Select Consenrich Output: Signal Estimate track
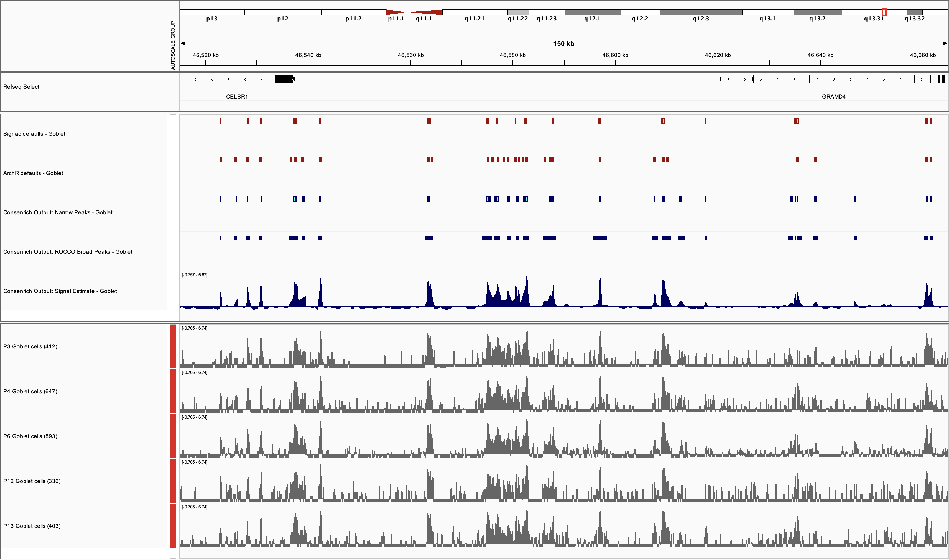Screen dimensions: 949x560 [60, 291]
